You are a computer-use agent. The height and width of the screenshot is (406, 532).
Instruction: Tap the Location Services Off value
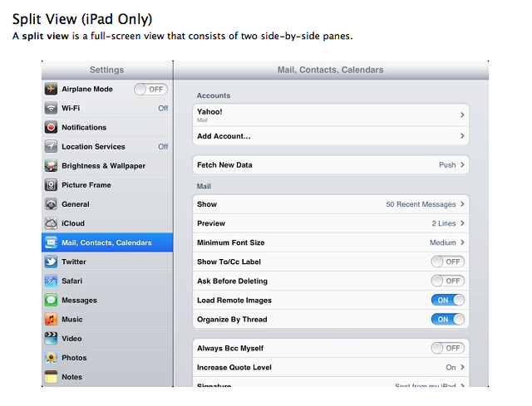pyautogui.click(x=163, y=147)
